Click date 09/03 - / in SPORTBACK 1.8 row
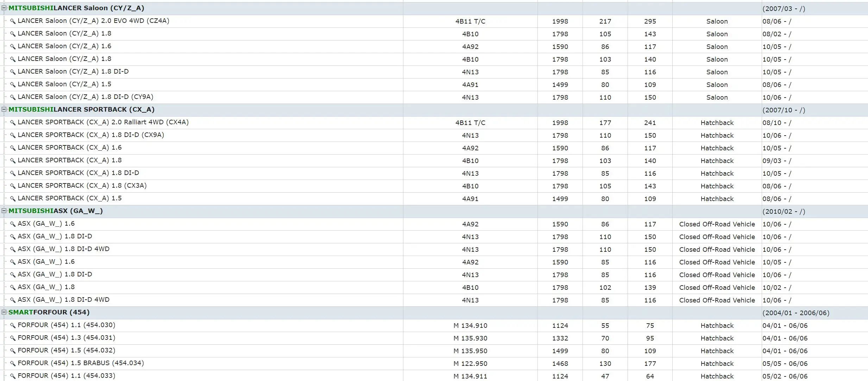The height and width of the screenshot is (381, 868). pyautogui.click(x=776, y=161)
